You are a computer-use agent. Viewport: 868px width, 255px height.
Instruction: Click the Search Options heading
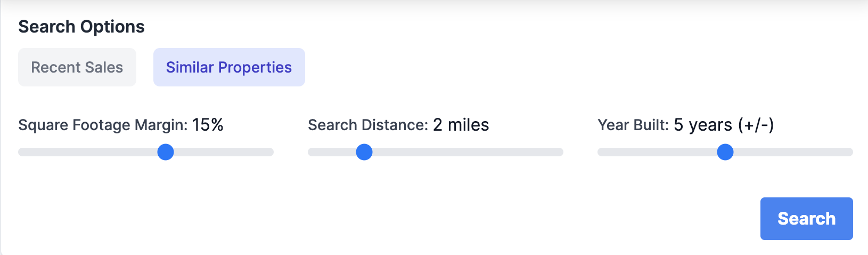pos(81,27)
